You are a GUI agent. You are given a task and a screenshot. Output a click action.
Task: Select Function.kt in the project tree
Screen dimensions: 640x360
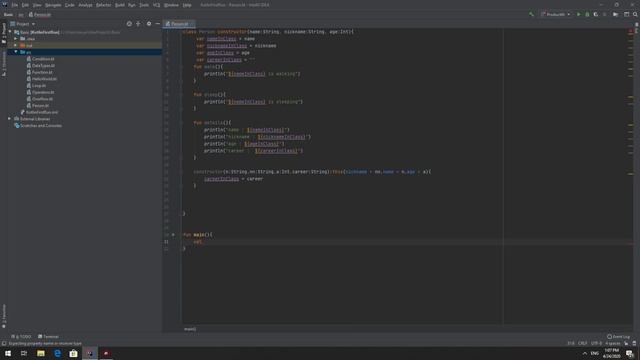42,72
